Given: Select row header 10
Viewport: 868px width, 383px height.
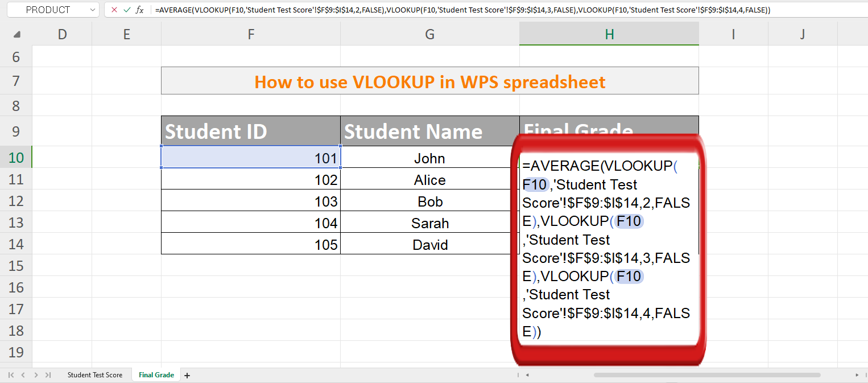Looking at the screenshot, I should pos(16,158).
